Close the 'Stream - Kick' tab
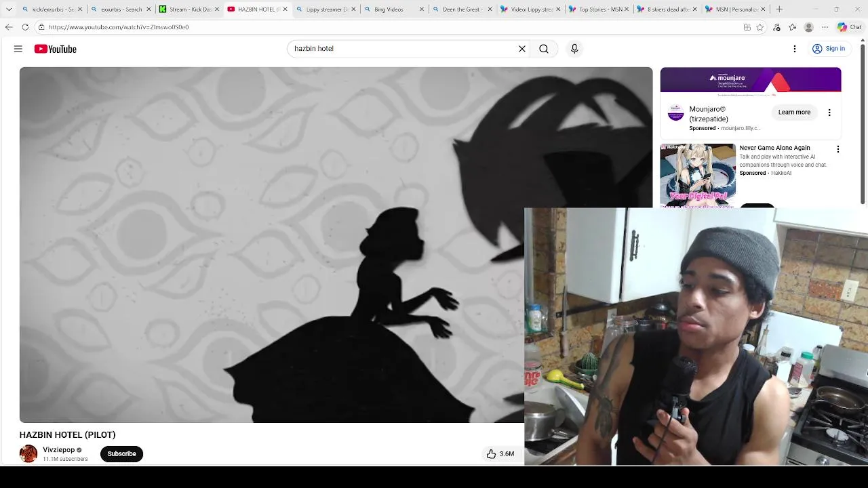This screenshot has width=868, height=488. click(217, 9)
